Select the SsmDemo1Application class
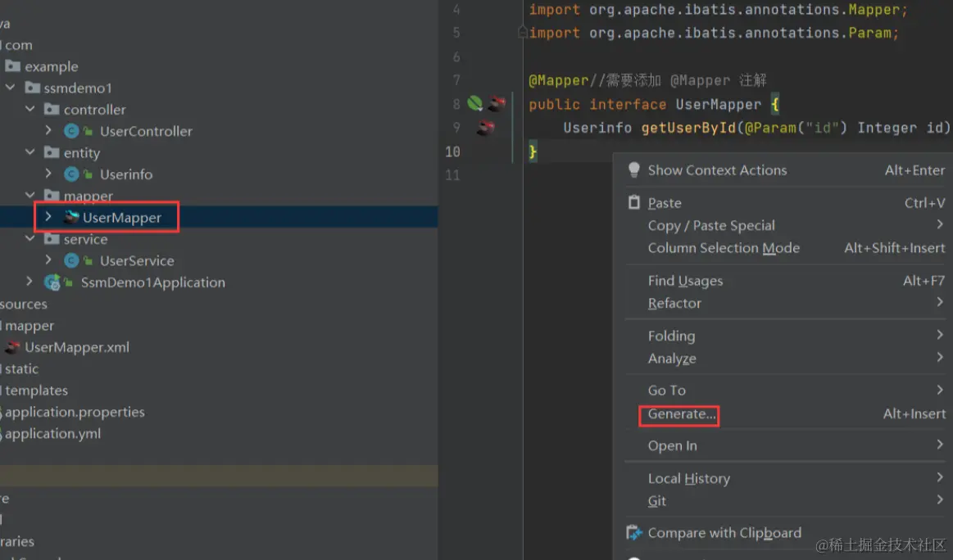953x560 pixels. (153, 282)
